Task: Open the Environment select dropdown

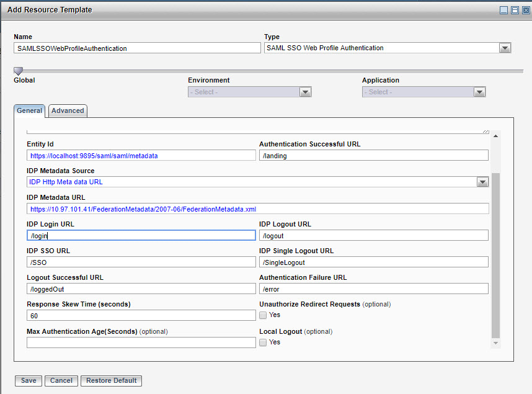Action: pos(305,92)
